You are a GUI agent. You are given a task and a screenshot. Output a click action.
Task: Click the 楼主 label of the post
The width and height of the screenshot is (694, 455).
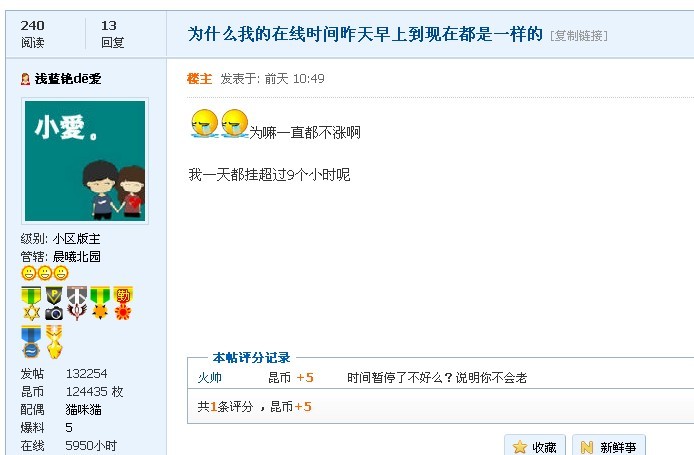click(199, 79)
